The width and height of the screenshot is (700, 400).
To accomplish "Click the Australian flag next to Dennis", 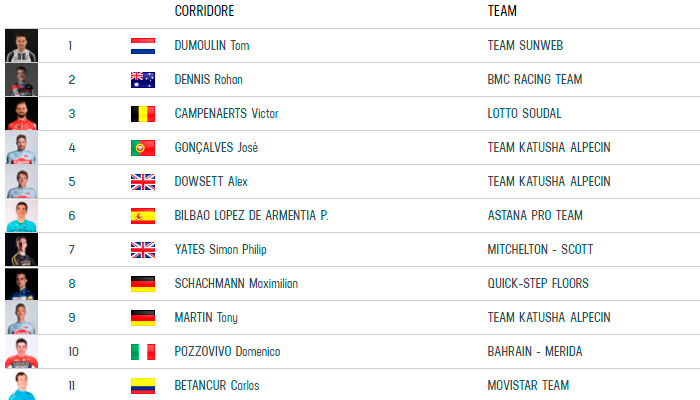I will tap(143, 80).
